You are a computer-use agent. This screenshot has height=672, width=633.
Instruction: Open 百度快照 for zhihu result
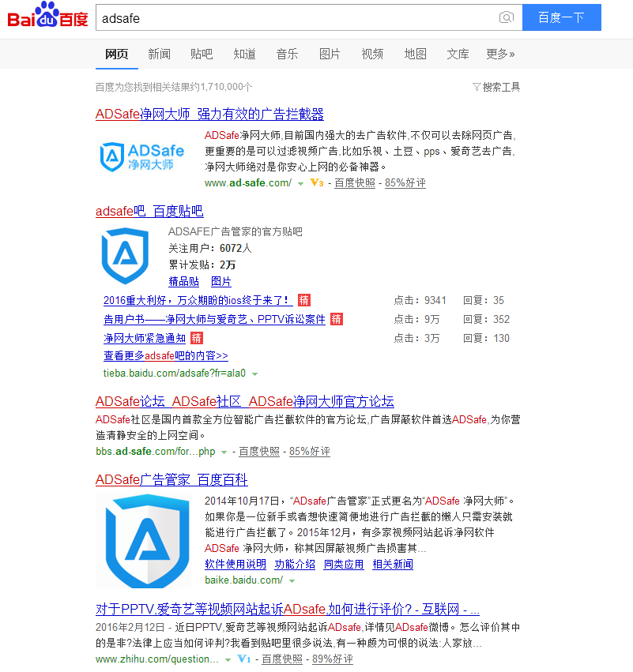coord(282,659)
